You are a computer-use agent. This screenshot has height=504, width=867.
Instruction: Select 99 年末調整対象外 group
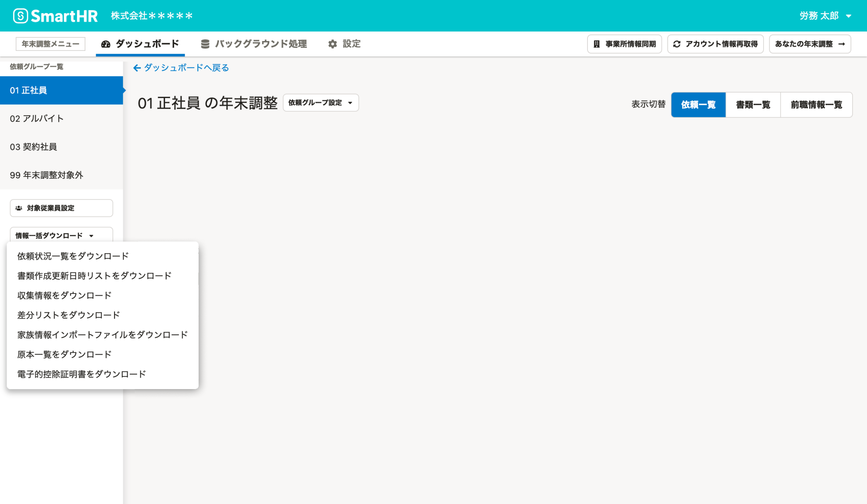point(62,175)
